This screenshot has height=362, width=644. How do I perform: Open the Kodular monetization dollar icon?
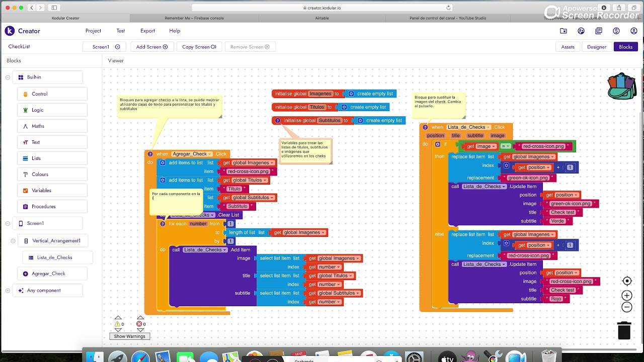(616, 31)
